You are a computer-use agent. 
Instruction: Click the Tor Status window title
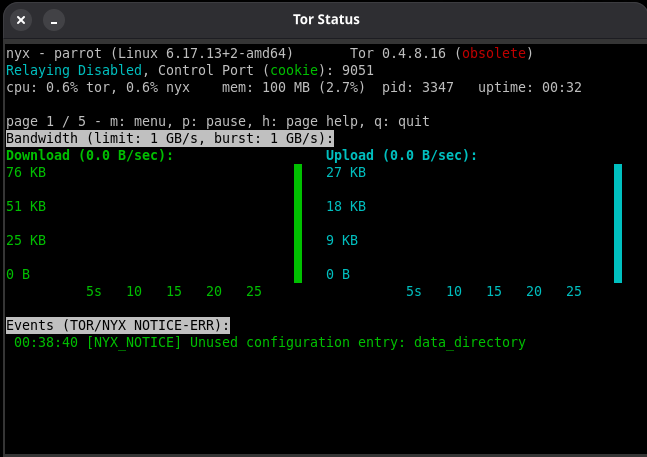coord(326,19)
